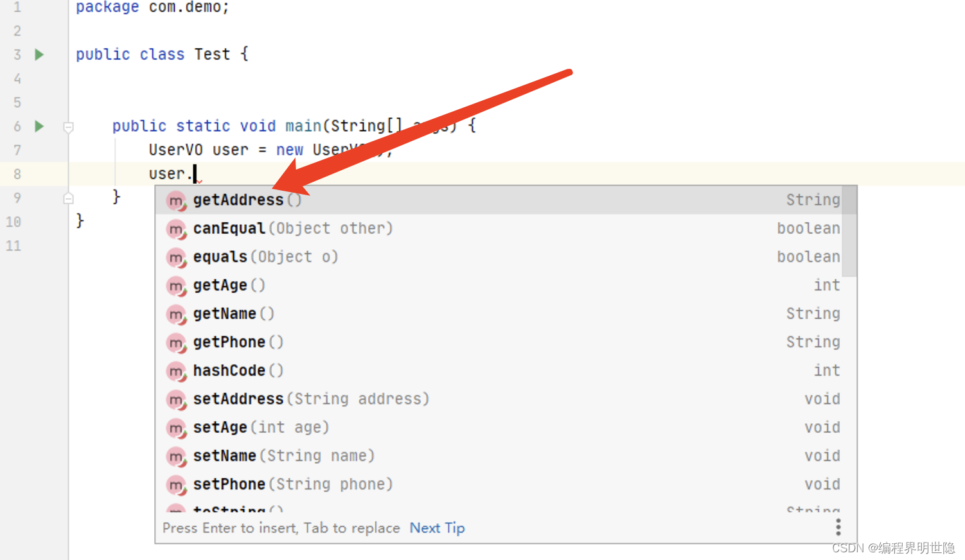Click the int return type of getAge
Viewport: 965px width, 560px height.
tap(827, 285)
